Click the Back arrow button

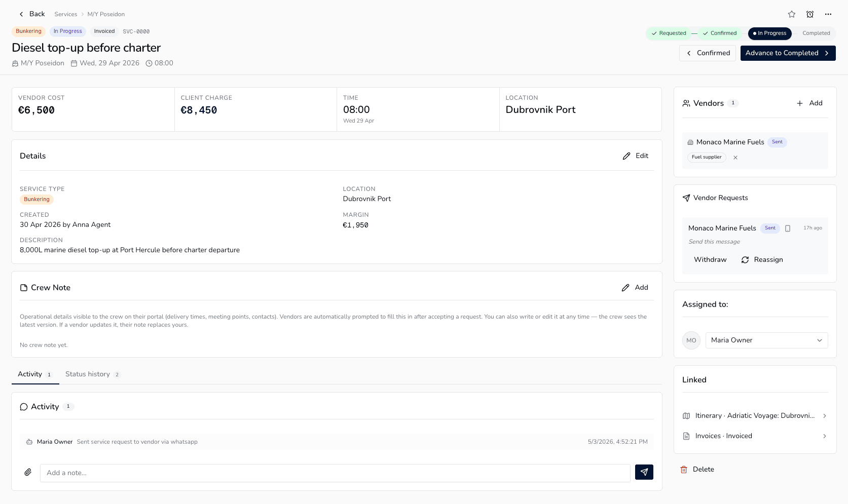(x=31, y=14)
